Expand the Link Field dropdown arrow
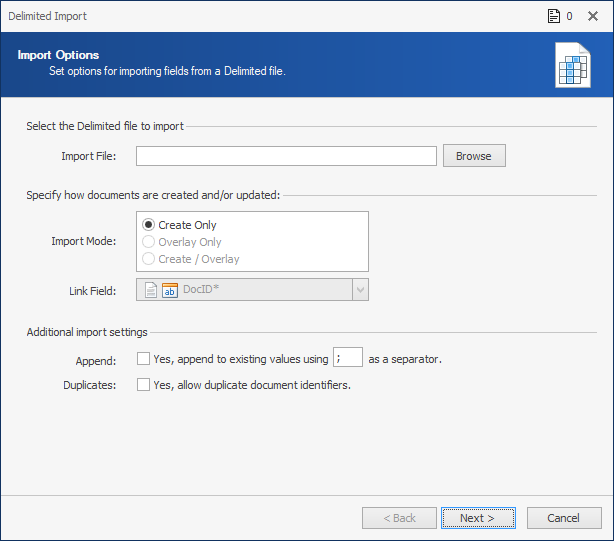 [360, 290]
